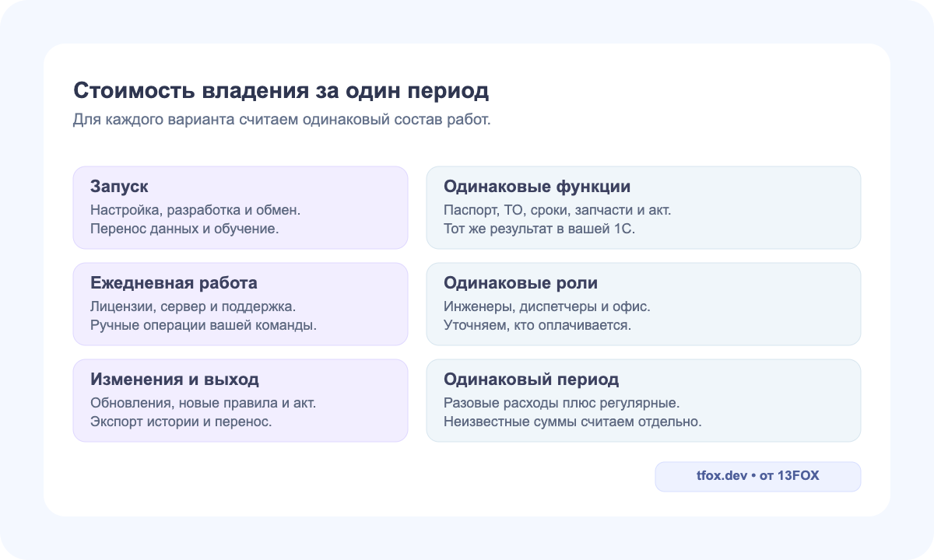
Task: Click the line Разовые расходы плюс регулярные
Action: tap(562, 403)
